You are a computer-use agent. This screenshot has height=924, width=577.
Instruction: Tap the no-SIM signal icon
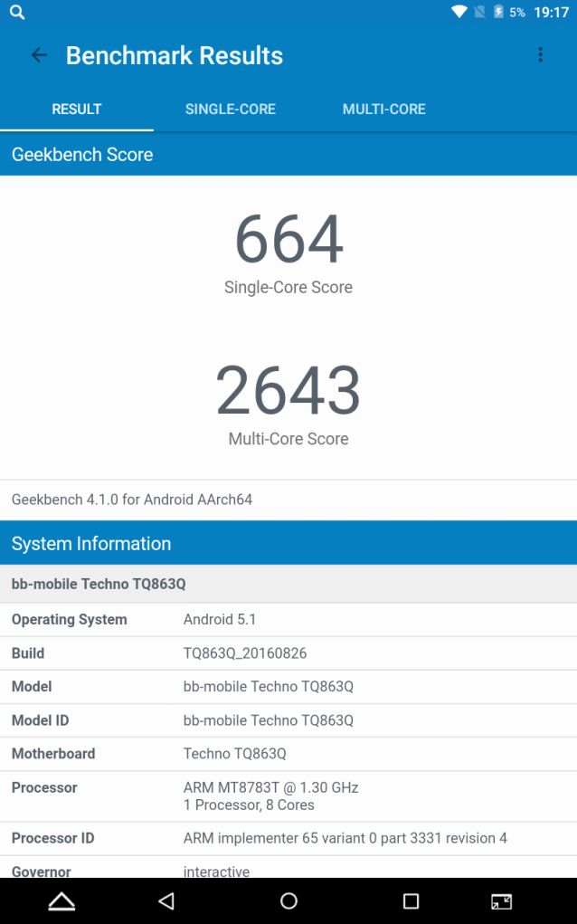point(480,12)
